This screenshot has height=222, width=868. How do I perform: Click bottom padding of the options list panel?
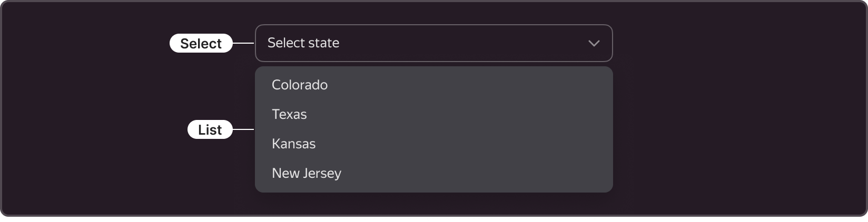click(x=433, y=189)
